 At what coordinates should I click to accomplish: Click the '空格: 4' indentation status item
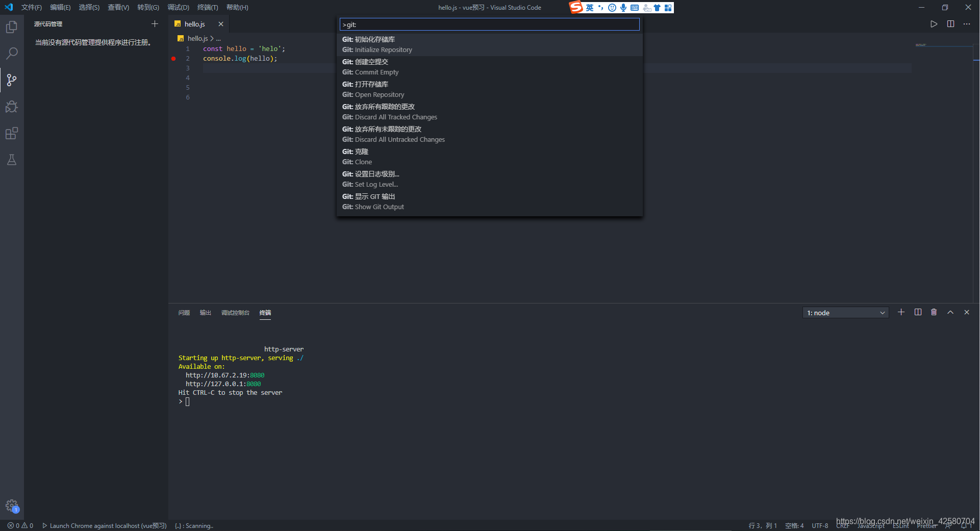pyautogui.click(x=794, y=526)
